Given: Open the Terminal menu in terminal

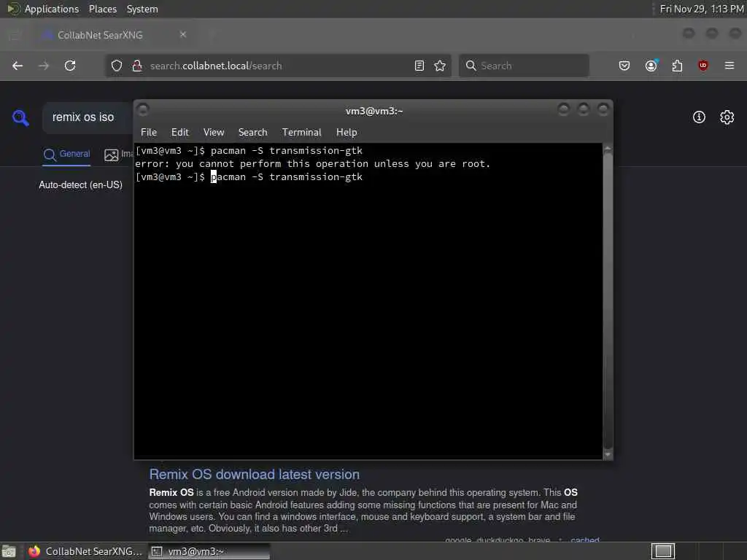Looking at the screenshot, I should [301, 133].
